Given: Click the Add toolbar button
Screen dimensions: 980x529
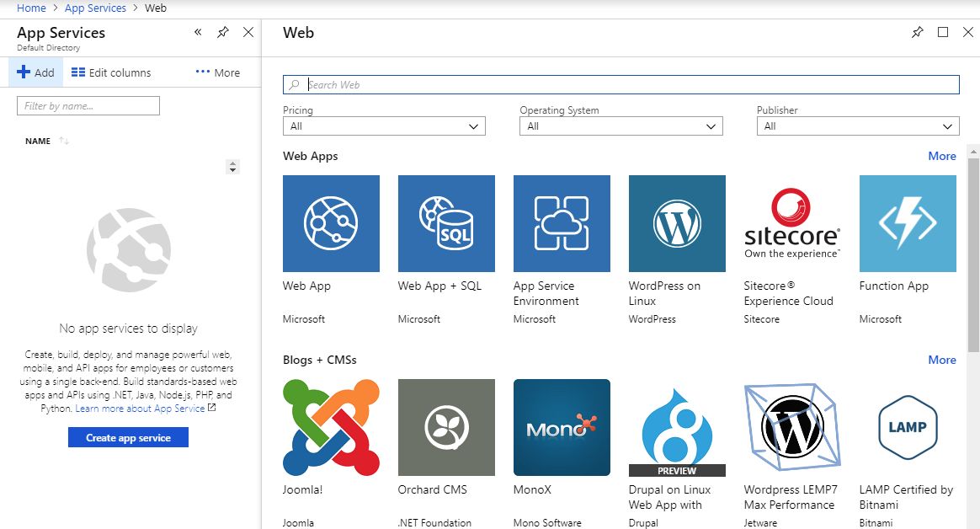Looking at the screenshot, I should (x=35, y=72).
